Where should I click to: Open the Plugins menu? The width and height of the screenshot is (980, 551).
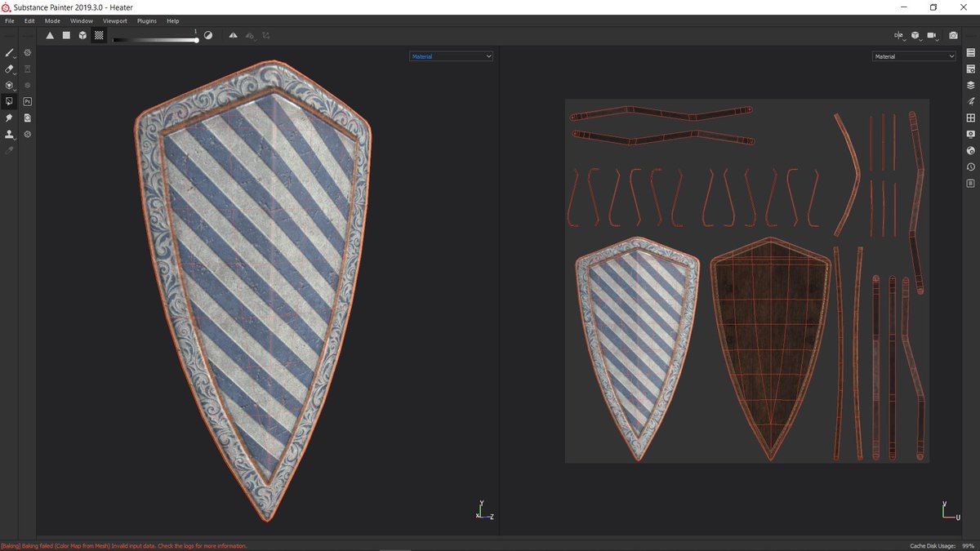click(147, 20)
